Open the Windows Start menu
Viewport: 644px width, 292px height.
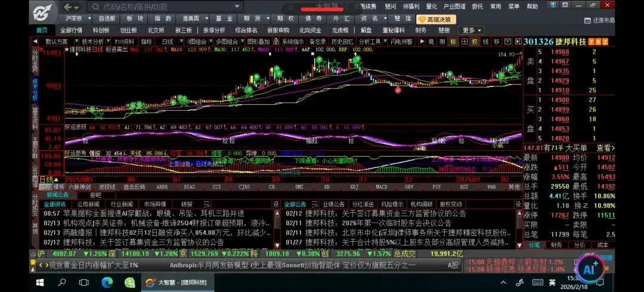(40, 282)
